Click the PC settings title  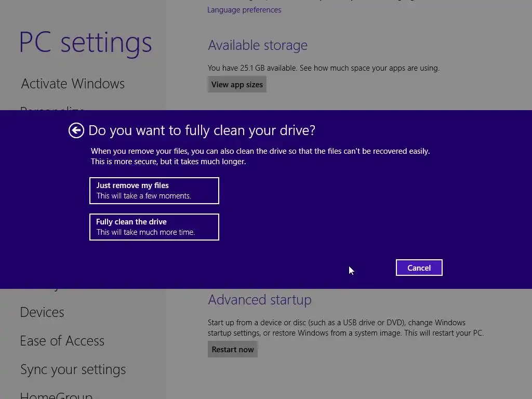[86, 43]
